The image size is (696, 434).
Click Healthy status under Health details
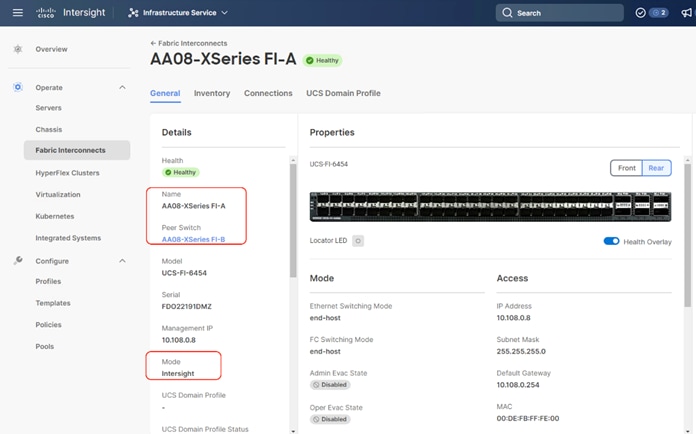point(180,172)
